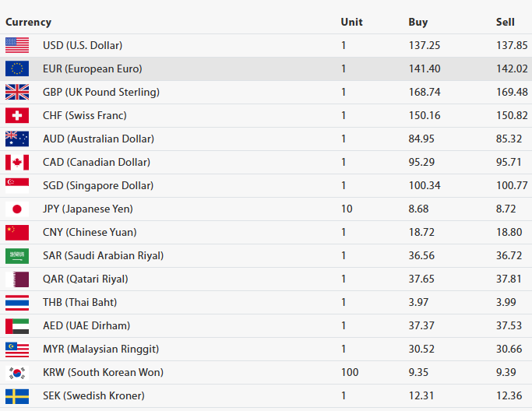Viewport: 532px width, 411px height.
Task: Click the Unit column header
Action: click(351, 22)
